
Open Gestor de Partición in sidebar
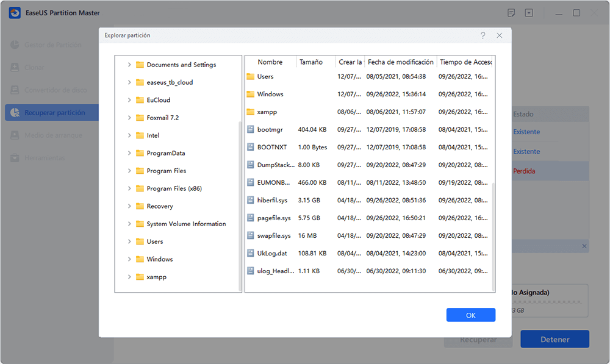click(53, 45)
